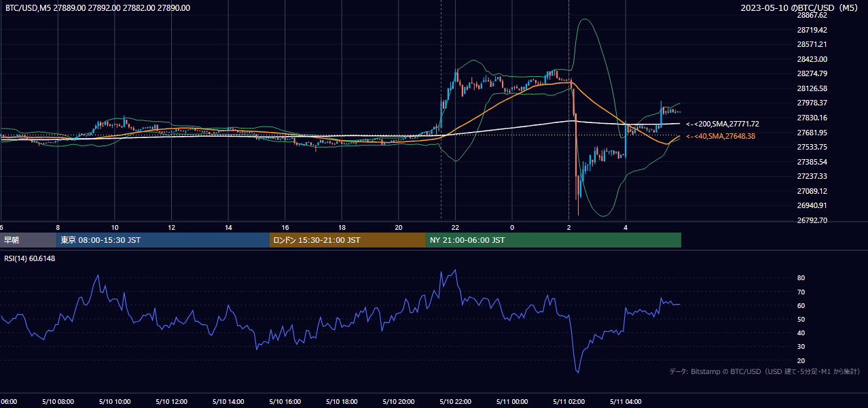Select the 早朝 session bar
This screenshot has width=868, height=408.
[28, 240]
